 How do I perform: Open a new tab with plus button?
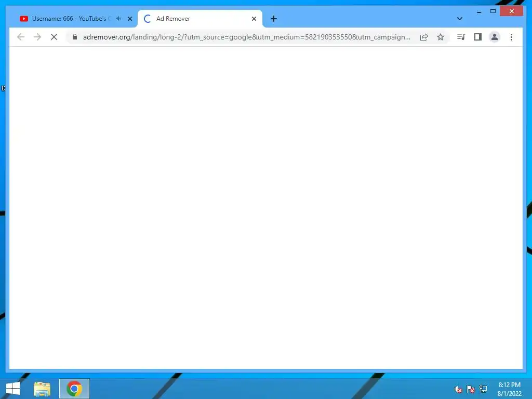pos(274,19)
